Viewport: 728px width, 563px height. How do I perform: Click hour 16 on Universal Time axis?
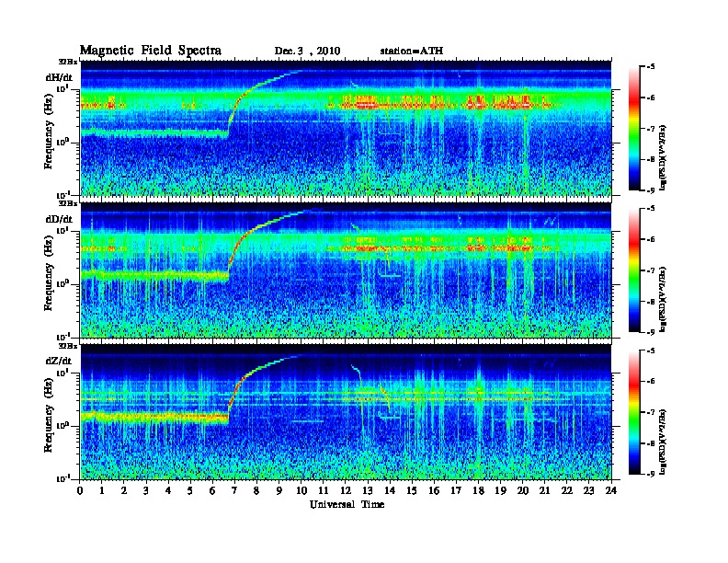click(434, 490)
